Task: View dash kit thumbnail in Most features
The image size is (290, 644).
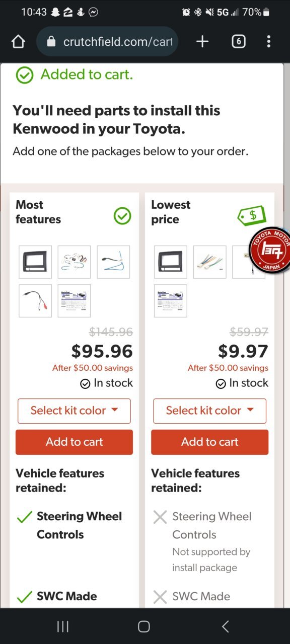Action: pos(35,262)
